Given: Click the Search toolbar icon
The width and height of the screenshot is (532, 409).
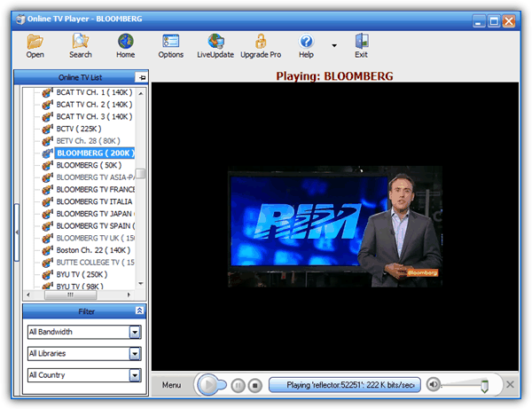Looking at the screenshot, I should 81,46.
